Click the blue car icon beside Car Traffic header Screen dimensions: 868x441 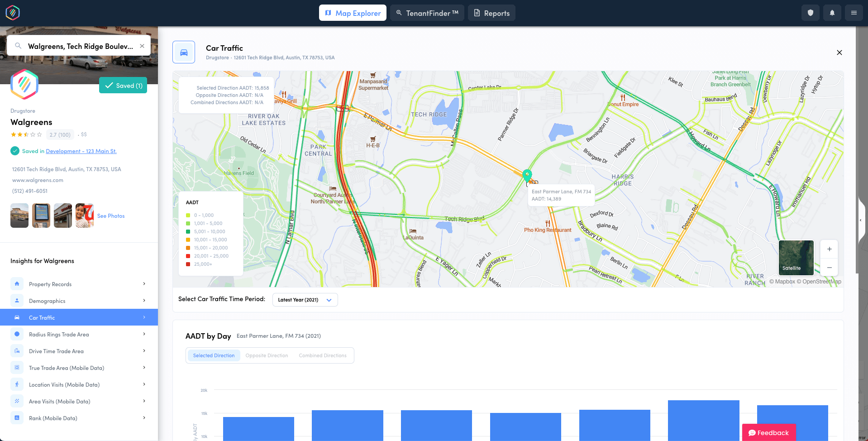point(183,52)
